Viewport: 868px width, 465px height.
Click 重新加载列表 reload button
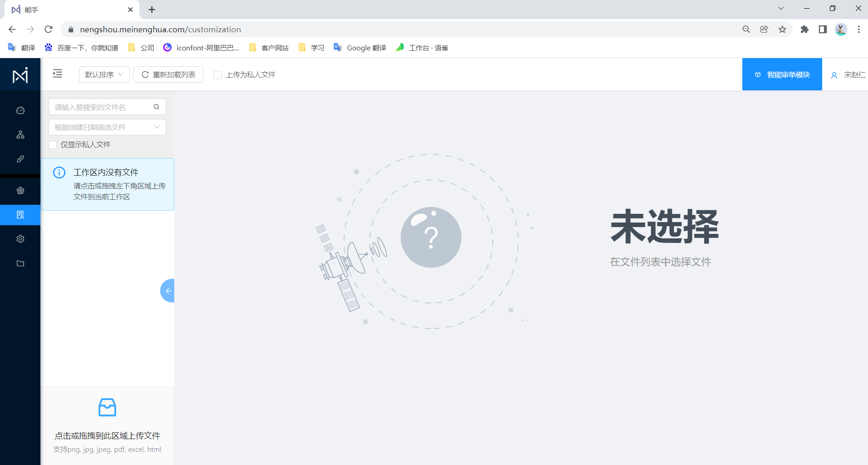pos(168,74)
